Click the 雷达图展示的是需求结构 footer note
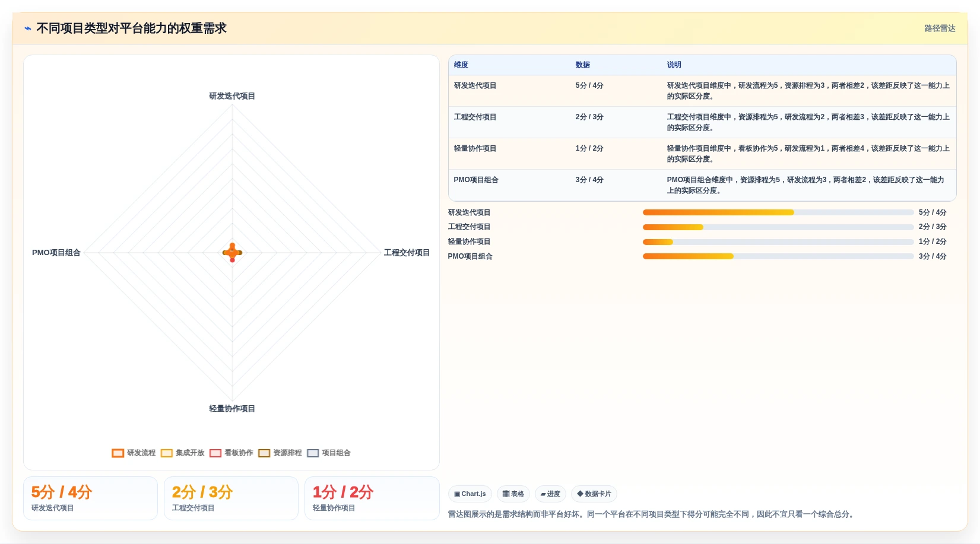 (x=652, y=514)
